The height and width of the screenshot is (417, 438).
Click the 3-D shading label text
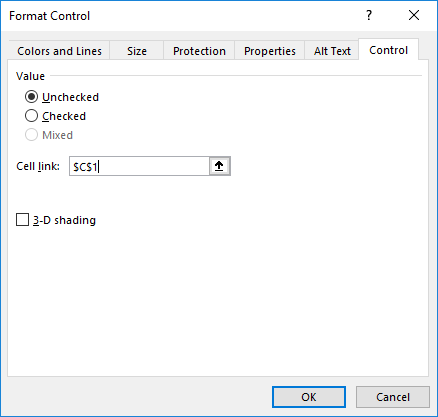pyautogui.click(x=64, y=220)
